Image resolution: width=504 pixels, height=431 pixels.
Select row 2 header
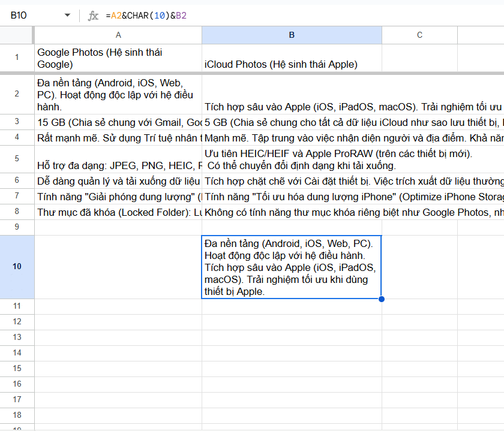(17, 94)
